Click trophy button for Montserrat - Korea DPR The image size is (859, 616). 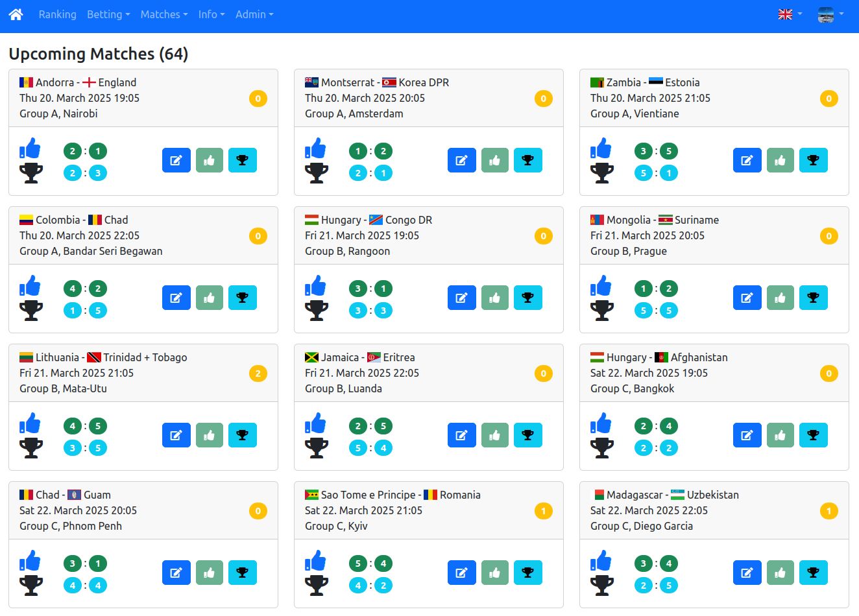[x=528, y=160]
